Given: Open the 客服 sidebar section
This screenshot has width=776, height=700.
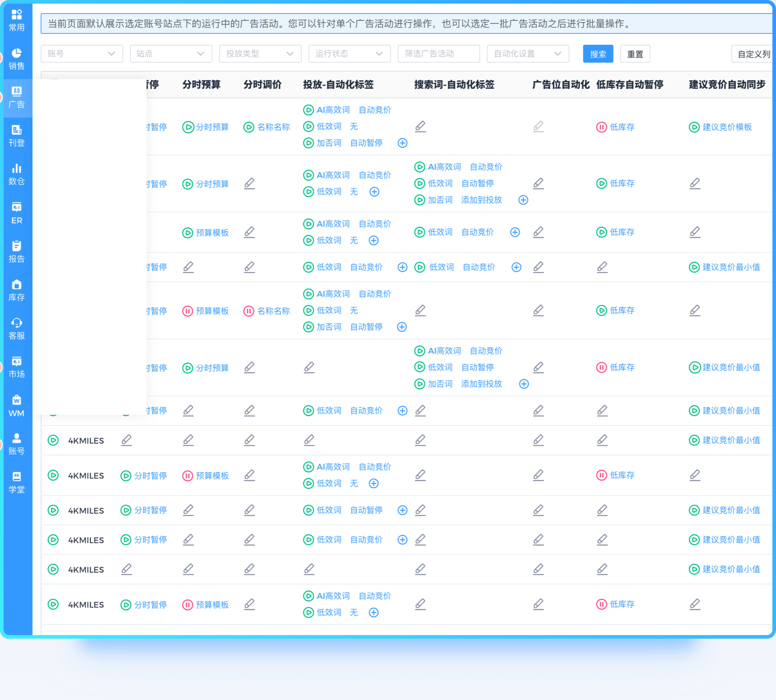Looking at the screenshot, I should click(17, 329).
